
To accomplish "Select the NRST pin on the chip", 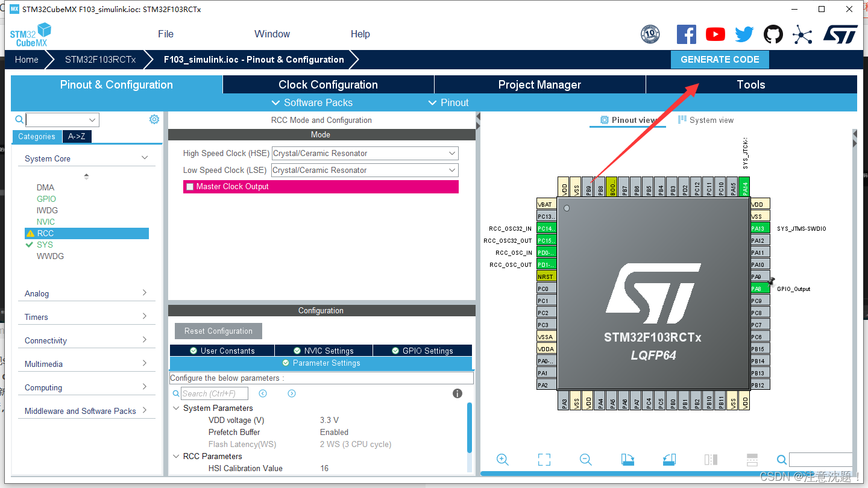I will click(546, 277).
